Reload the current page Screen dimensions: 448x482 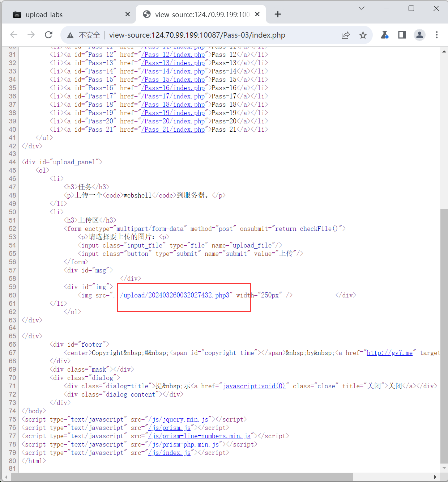click(48, 35)
